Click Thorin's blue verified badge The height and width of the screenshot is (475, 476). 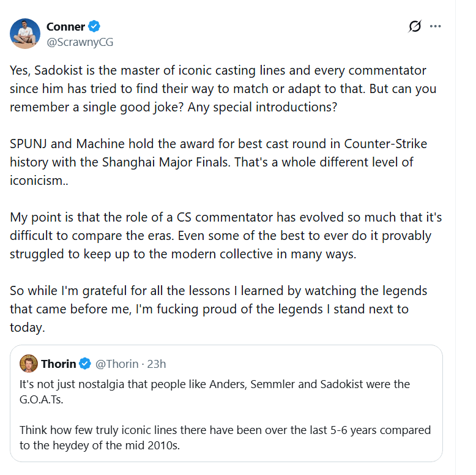click(x=85, y=364)
